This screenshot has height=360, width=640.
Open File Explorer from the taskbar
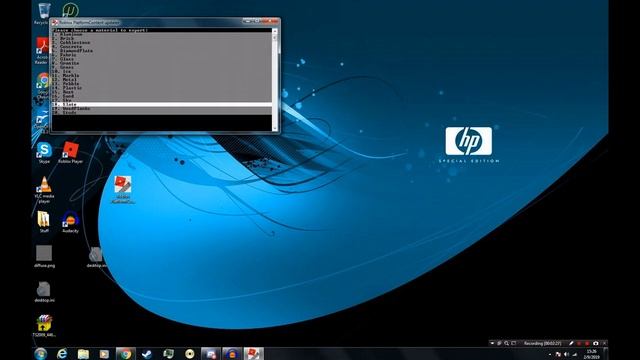[x=83, y=353]
